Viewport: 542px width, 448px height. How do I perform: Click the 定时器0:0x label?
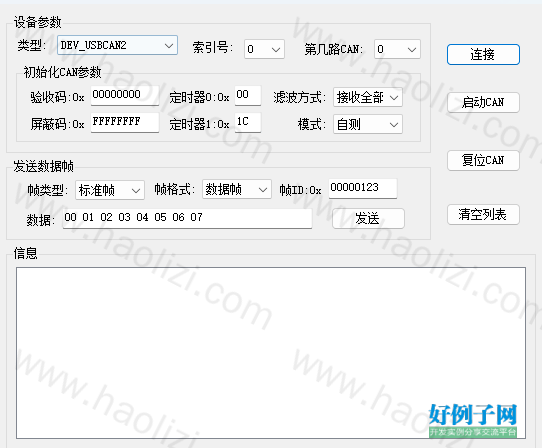[199, 97]
